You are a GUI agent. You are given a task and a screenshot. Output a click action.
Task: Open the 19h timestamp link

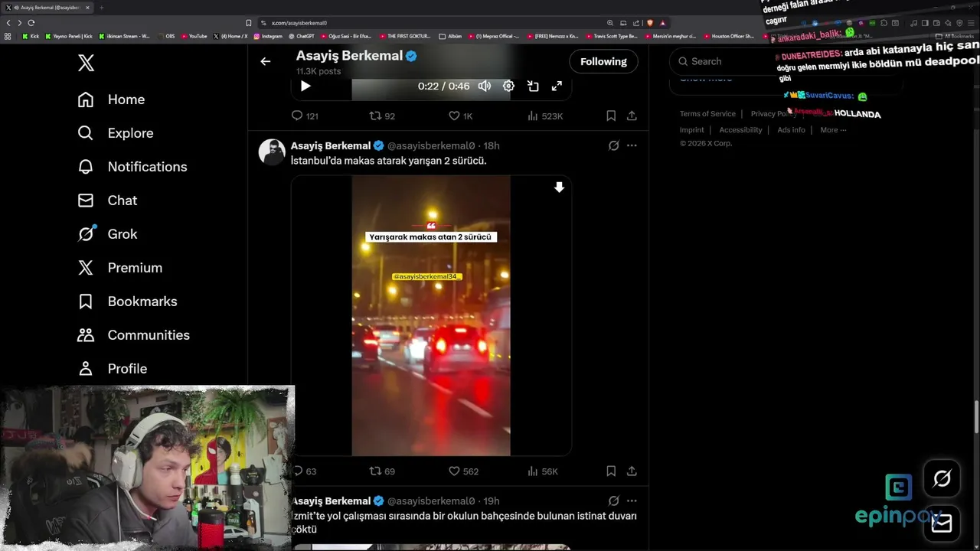(492, 501)
